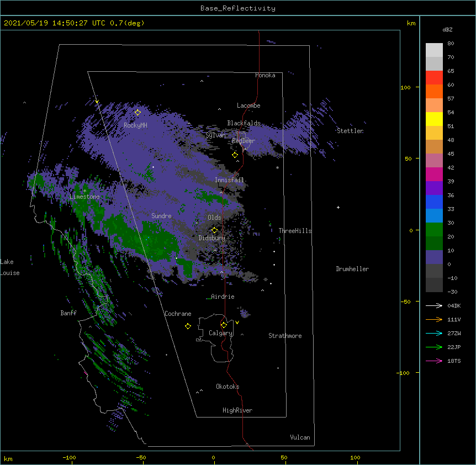Click the Didsbury label
This screenshot has height=465, width=476.
coord(212,238)
